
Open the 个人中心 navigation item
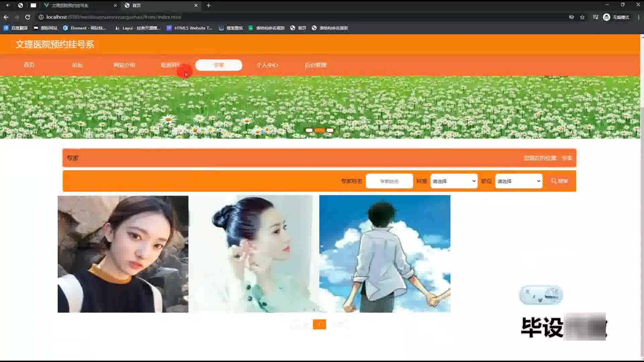tap(267, 65)
